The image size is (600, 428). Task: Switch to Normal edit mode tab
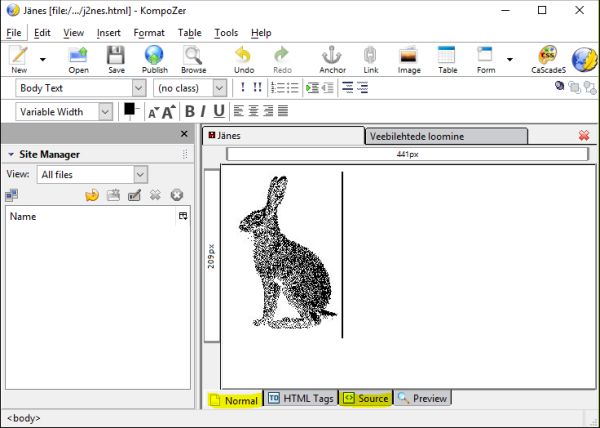coord(235,400)
